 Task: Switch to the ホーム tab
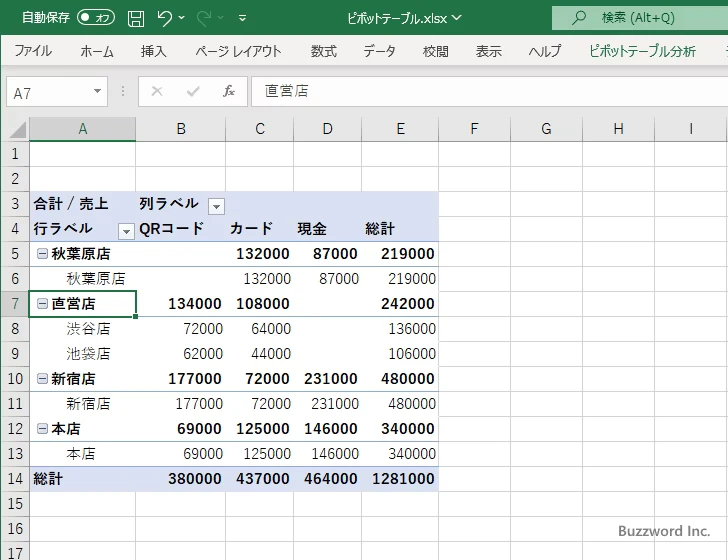coord(97,51)
